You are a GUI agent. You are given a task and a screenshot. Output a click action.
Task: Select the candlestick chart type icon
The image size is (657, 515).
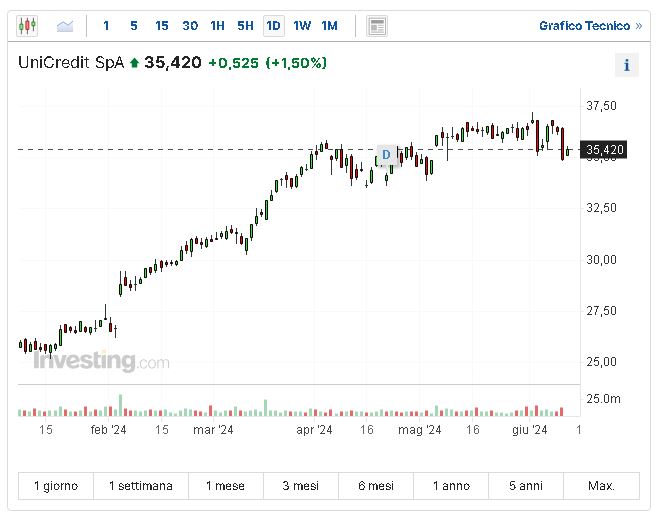point(27,26)
